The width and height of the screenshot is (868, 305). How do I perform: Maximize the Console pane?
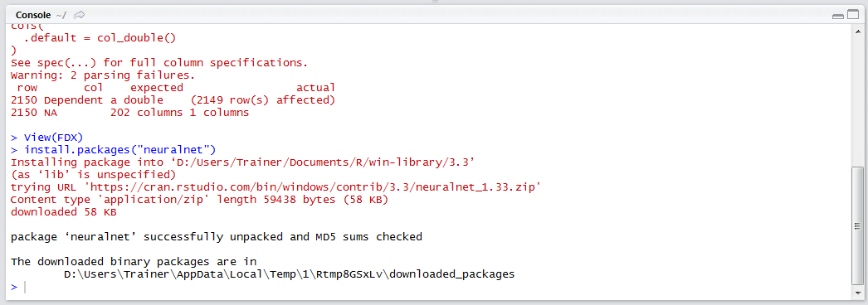(852, 16)
